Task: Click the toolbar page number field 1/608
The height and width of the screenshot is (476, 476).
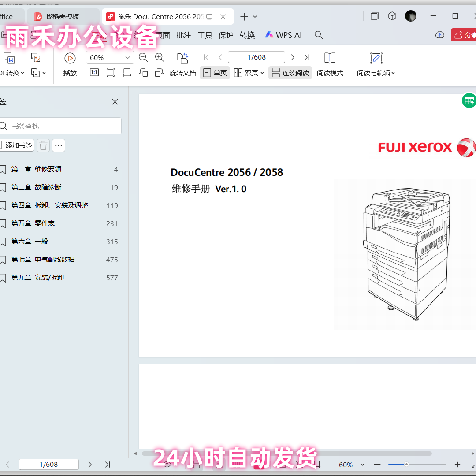Action: point(257,57)
